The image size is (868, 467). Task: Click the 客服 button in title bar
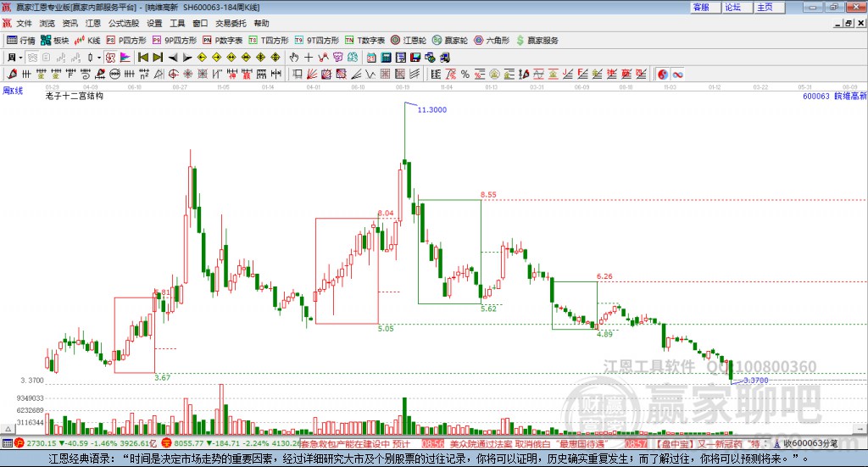[x=704, y=7]
